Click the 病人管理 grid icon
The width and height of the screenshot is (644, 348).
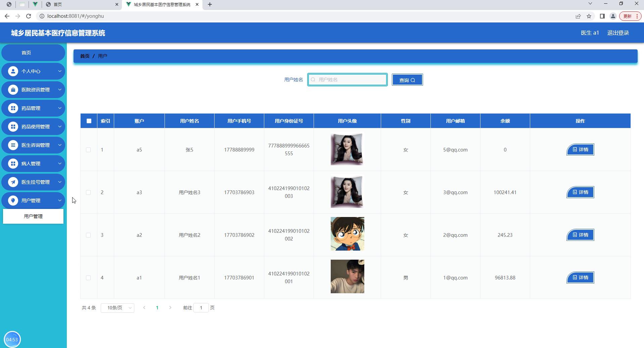point(13,164)
